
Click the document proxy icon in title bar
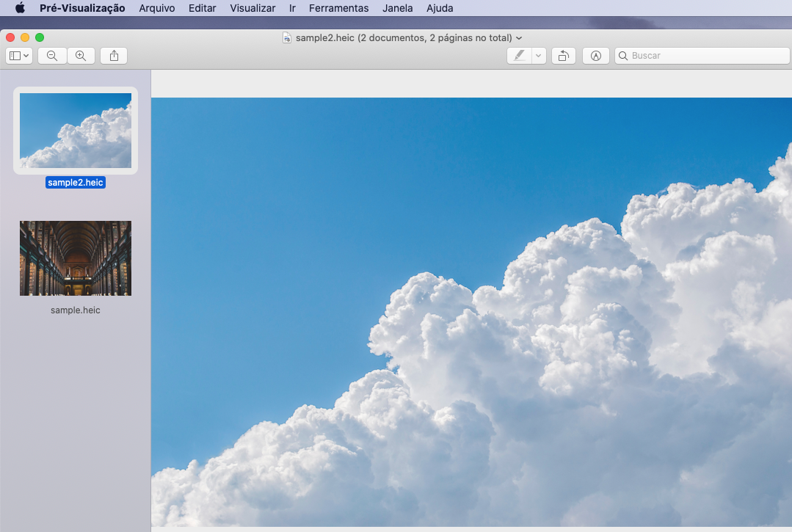287,38
